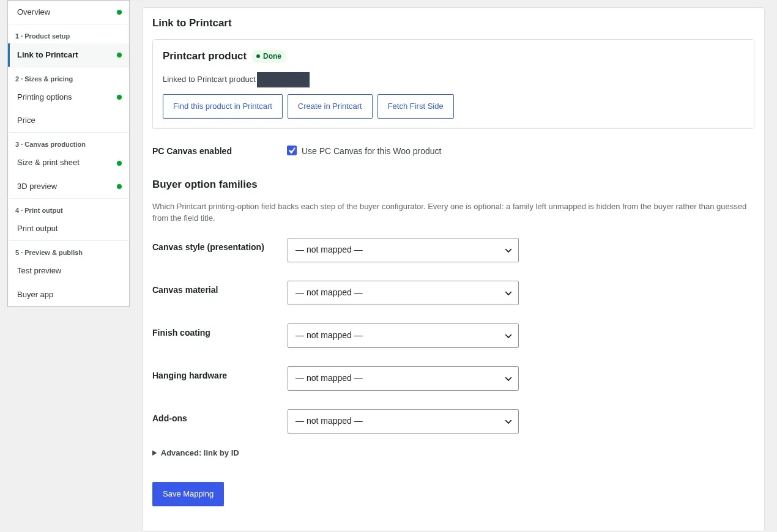Click the 'Canvas material' field label
777x532 pixels.
point(185,290)
